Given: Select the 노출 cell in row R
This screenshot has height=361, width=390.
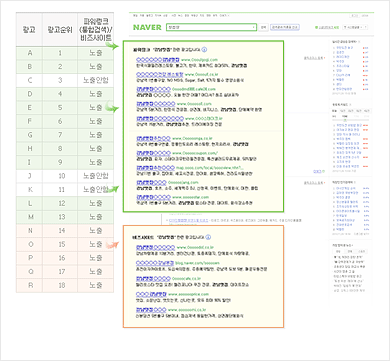Looking at the screenshot, I should click(96, 285).
